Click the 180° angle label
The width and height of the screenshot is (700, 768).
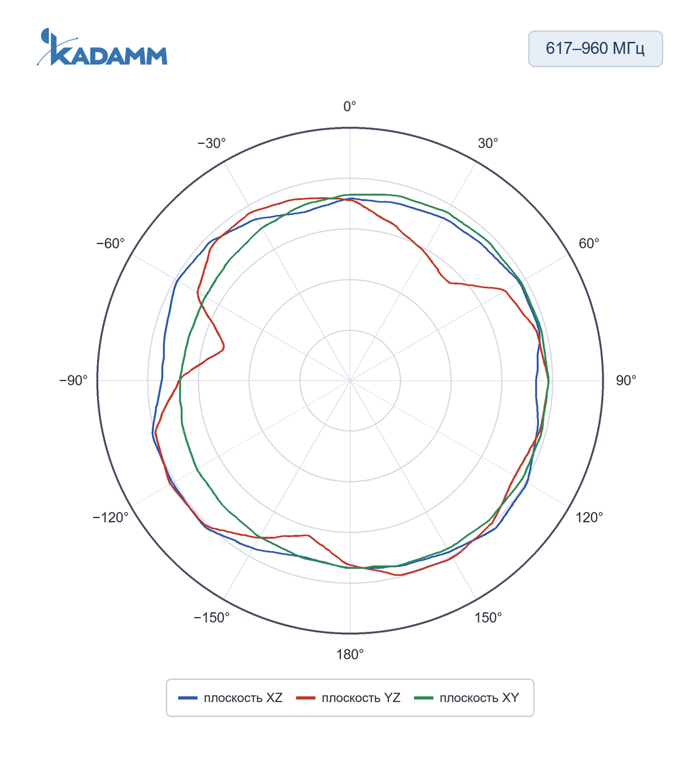point(350,654)
